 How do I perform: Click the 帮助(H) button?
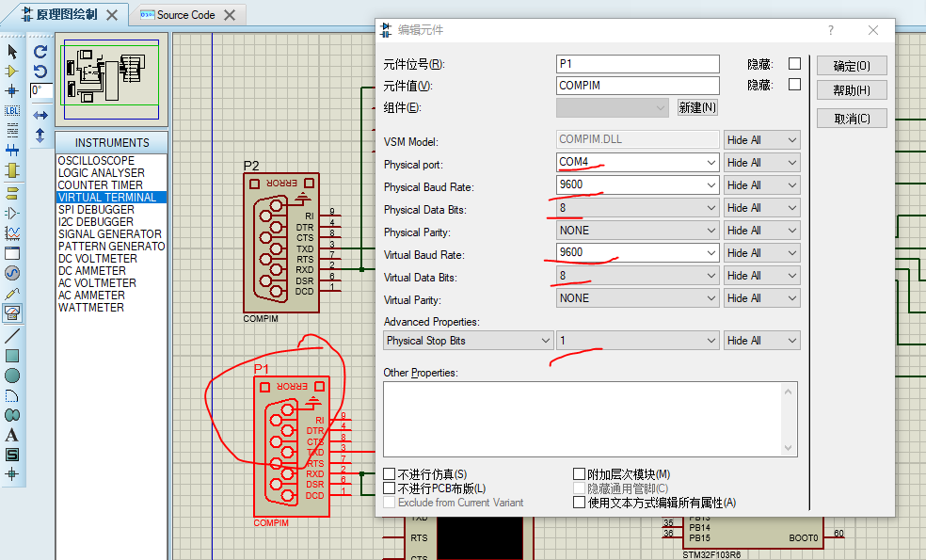pos(852,89)
